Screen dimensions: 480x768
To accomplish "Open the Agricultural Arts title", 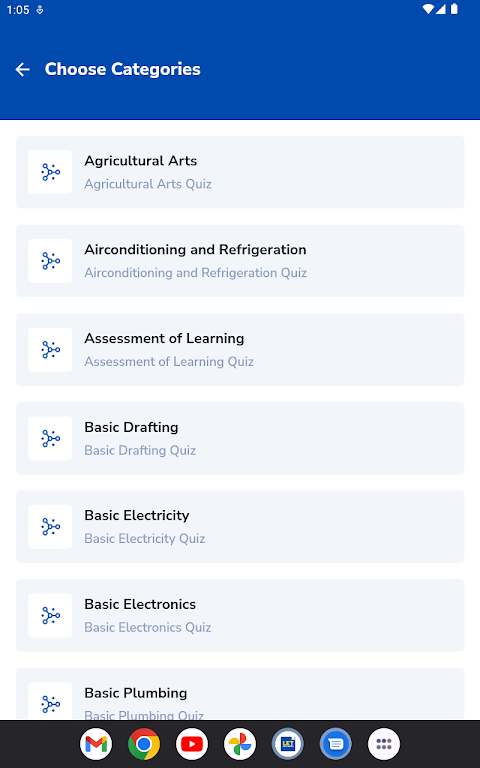I will [141, 161].
